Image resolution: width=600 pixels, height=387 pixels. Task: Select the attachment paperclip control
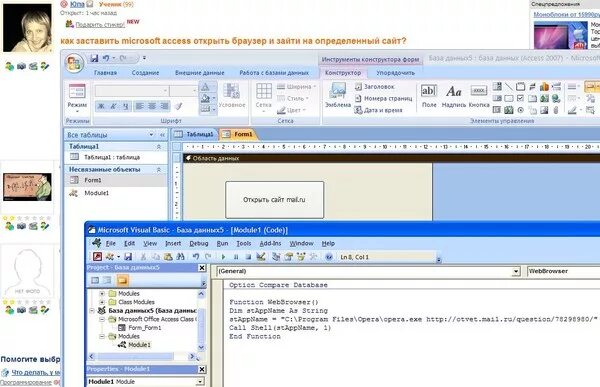(556, 110)
